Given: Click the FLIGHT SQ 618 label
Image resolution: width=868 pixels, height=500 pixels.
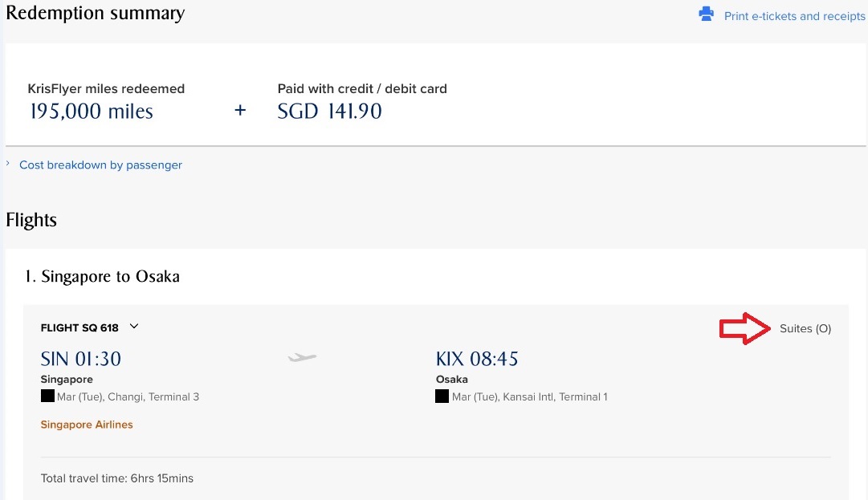Looking at the screenshot, I should point(79,327).
